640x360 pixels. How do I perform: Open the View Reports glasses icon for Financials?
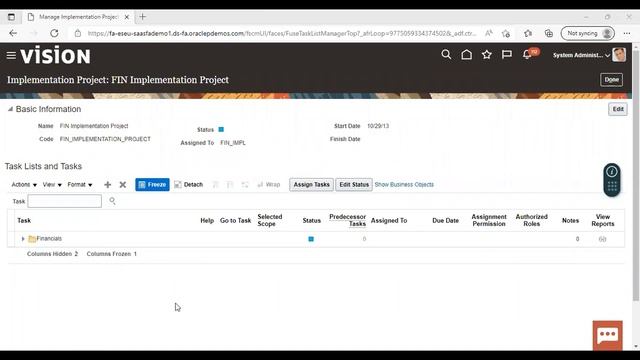(602, 239)
